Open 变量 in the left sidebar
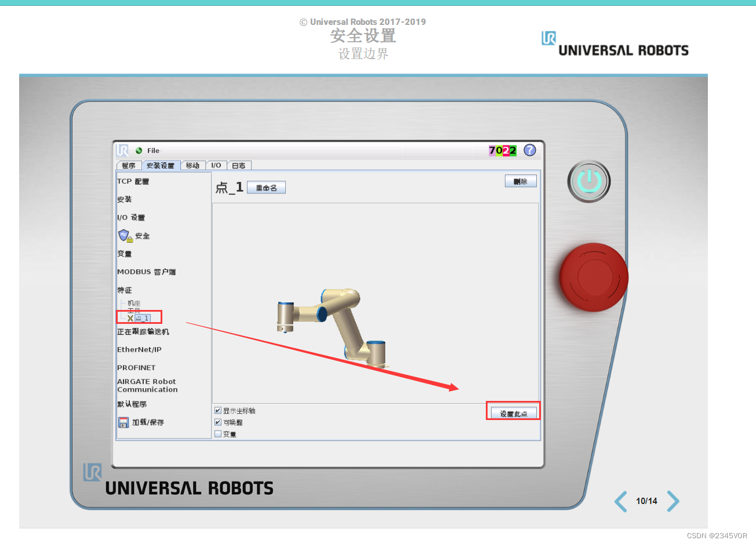Screen dimensions: 756x544 pos(125,254)
